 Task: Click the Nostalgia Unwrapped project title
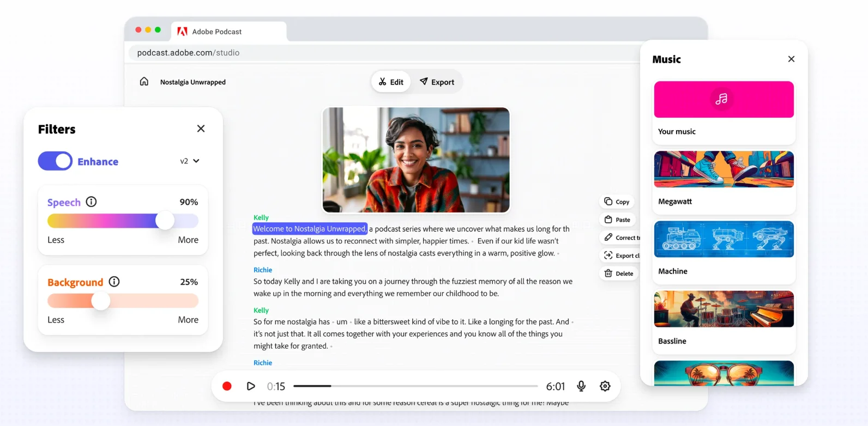193,82
